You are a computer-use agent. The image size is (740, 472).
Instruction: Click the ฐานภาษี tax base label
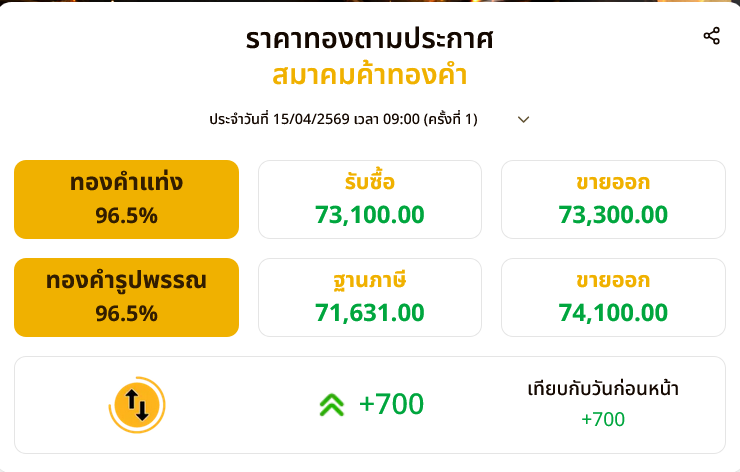pos(369,279)
